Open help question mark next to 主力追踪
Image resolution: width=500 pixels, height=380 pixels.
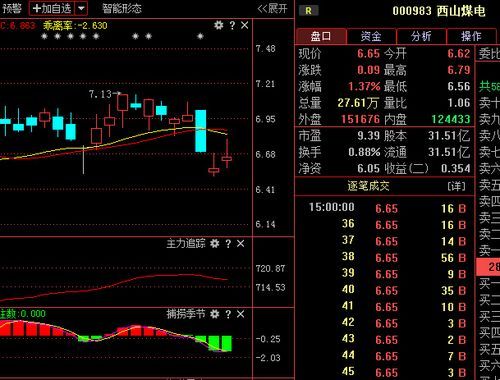[x=228, y=244]
